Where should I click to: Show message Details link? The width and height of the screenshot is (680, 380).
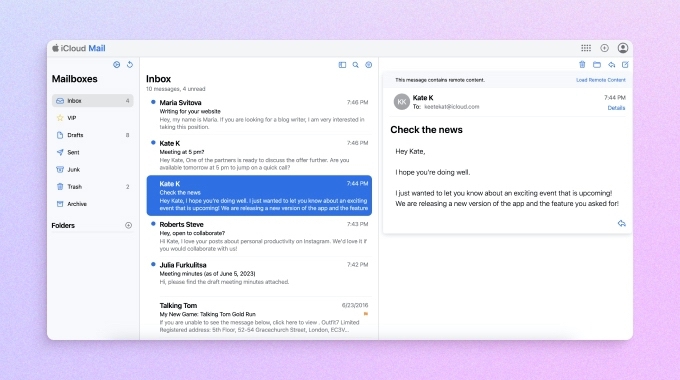click(616, 108)
